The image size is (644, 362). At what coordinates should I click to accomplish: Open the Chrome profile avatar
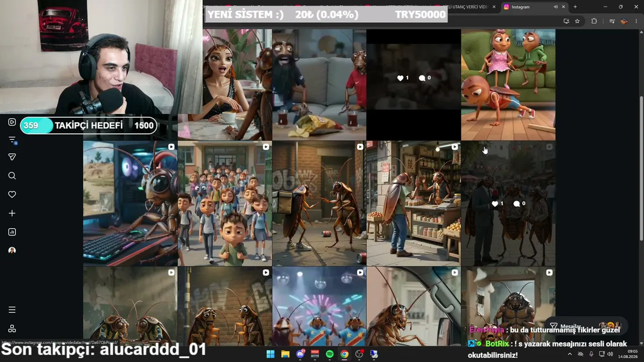coord(624,21)
